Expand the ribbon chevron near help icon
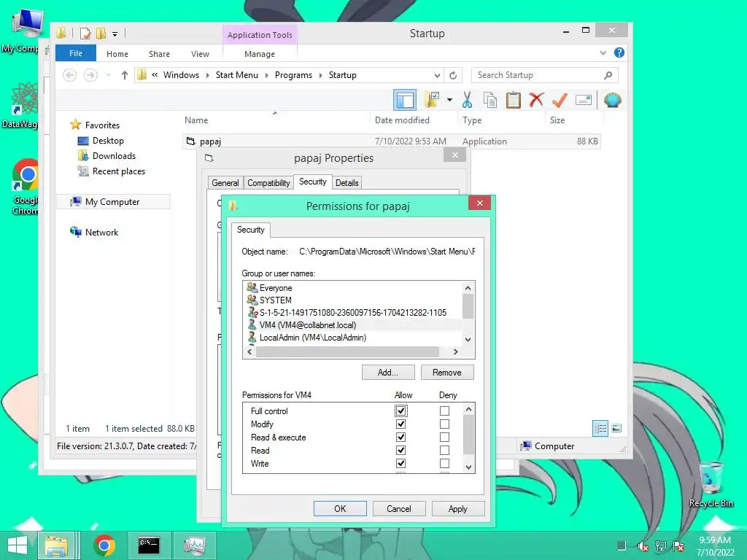747x560 pixels. click(x=603, y=52)
